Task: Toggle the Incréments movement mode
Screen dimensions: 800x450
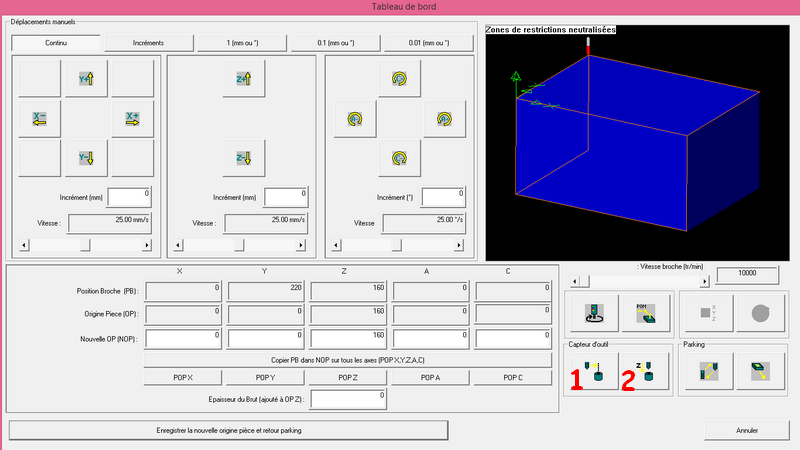Action: click(x=148, y=43)
